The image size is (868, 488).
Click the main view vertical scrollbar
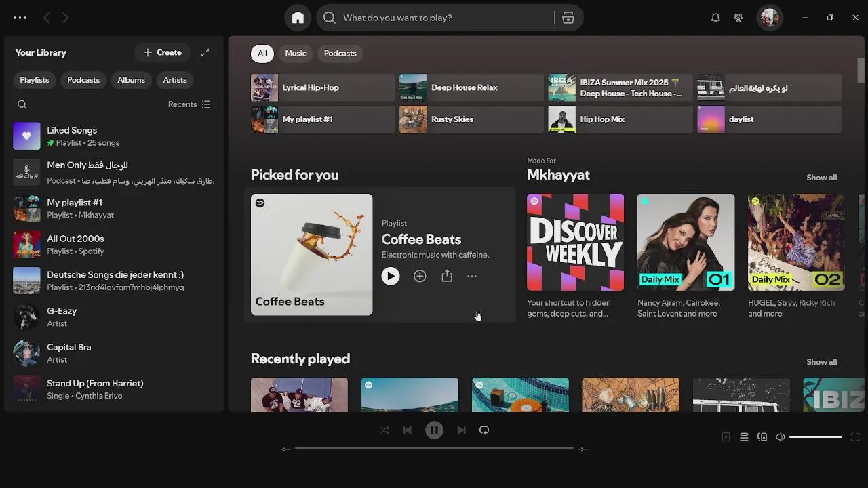tap(861, 69)
